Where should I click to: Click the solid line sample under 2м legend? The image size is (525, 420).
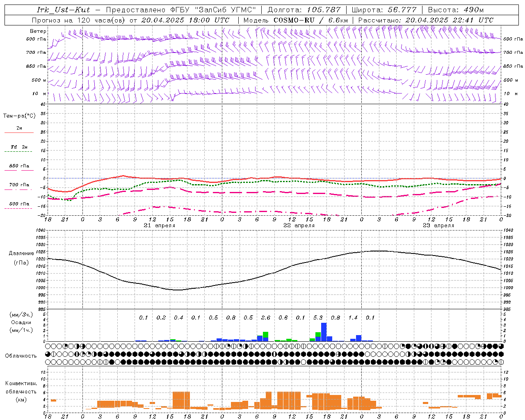click(x=19, y=133)
